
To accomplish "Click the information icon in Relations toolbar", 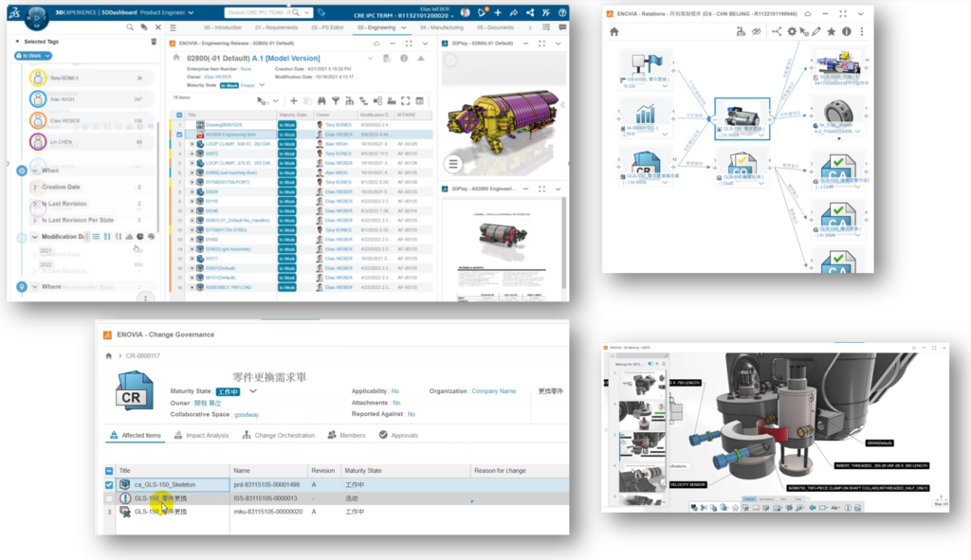I will pos(846,31).
